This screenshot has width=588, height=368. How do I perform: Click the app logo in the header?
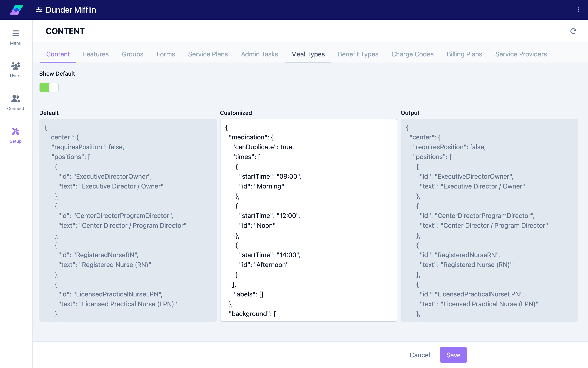[x=16, y=10]
